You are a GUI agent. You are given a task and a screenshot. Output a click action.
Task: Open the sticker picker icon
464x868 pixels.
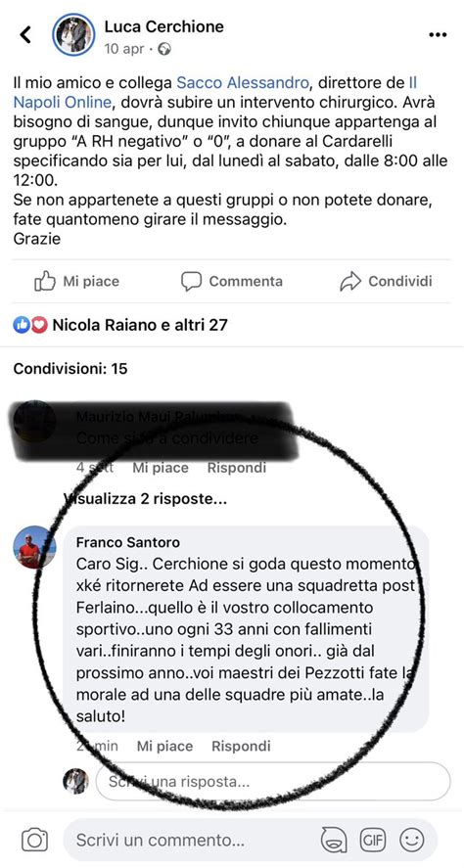(335, 841)
